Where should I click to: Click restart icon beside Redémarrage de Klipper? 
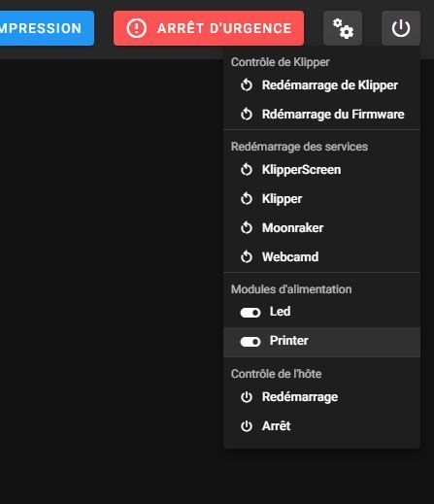[247, 85]
